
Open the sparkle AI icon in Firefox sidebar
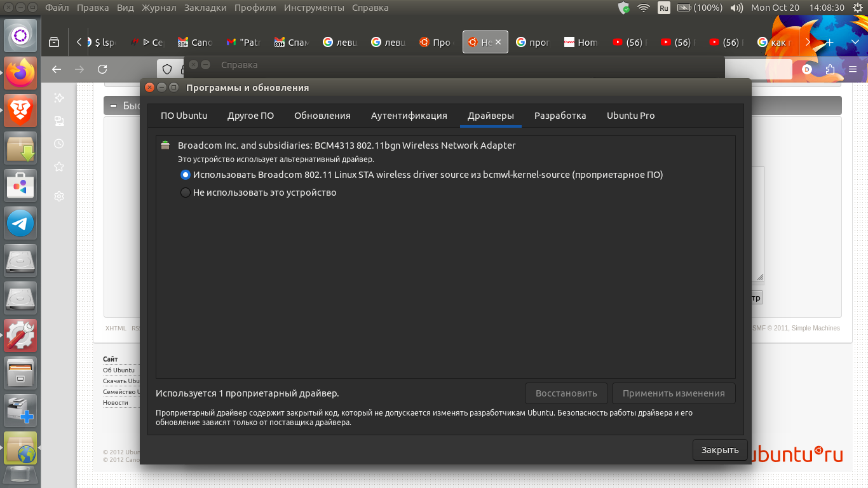(x=59, y=98)
